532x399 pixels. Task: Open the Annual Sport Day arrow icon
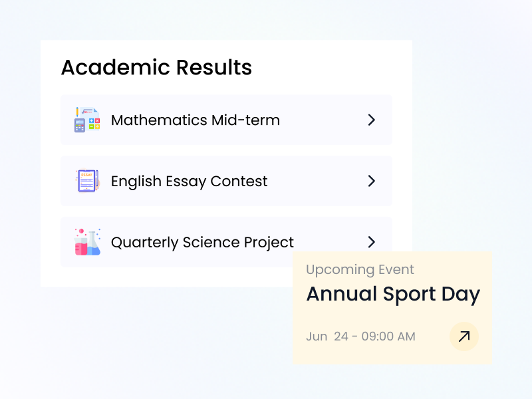(x=464, y=336)
